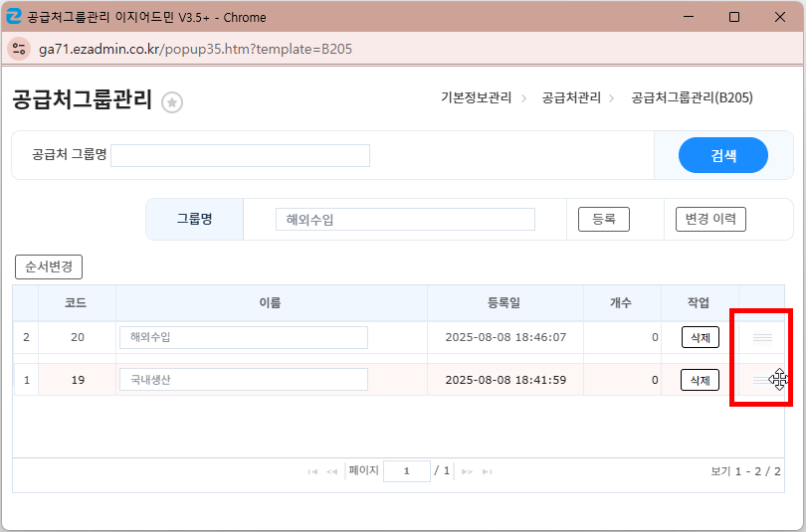Open 변경 이력 change history
This screenshot has height=532, width=806.
pyautogui.click(x=709, y=219)
